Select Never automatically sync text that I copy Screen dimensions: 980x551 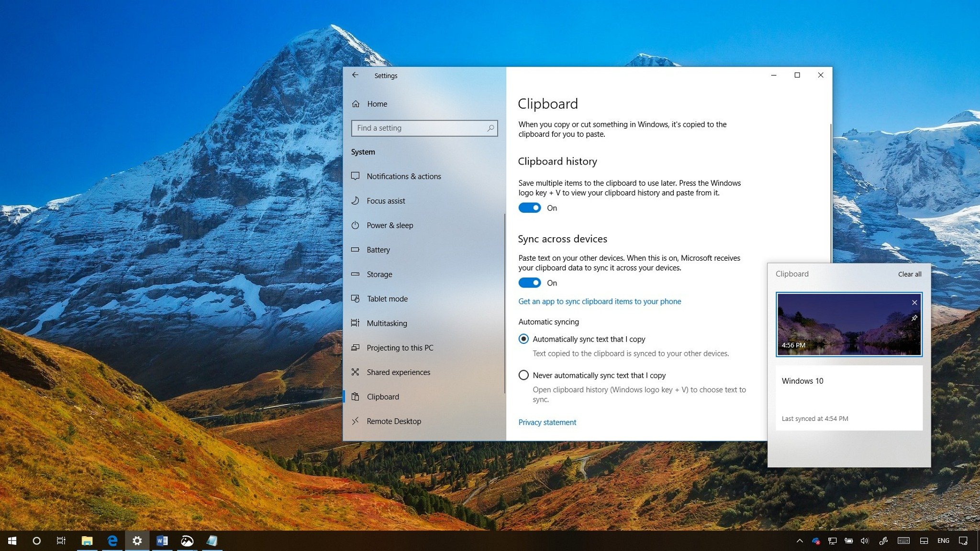(x=523, y=375)
